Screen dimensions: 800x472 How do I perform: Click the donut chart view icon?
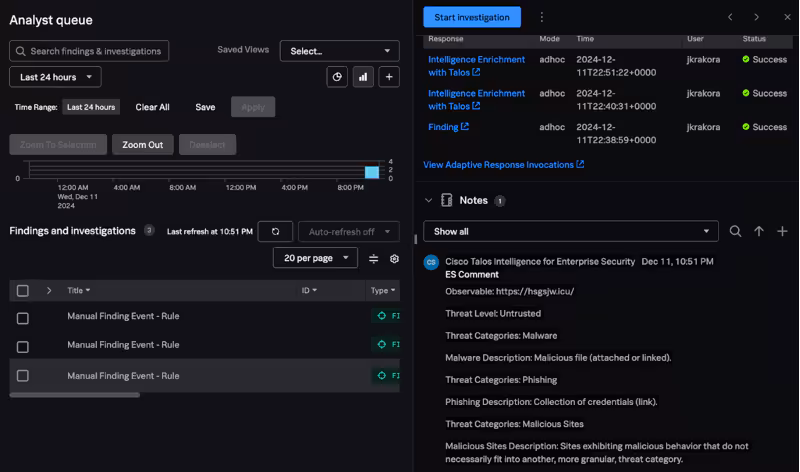click(337, 77)
